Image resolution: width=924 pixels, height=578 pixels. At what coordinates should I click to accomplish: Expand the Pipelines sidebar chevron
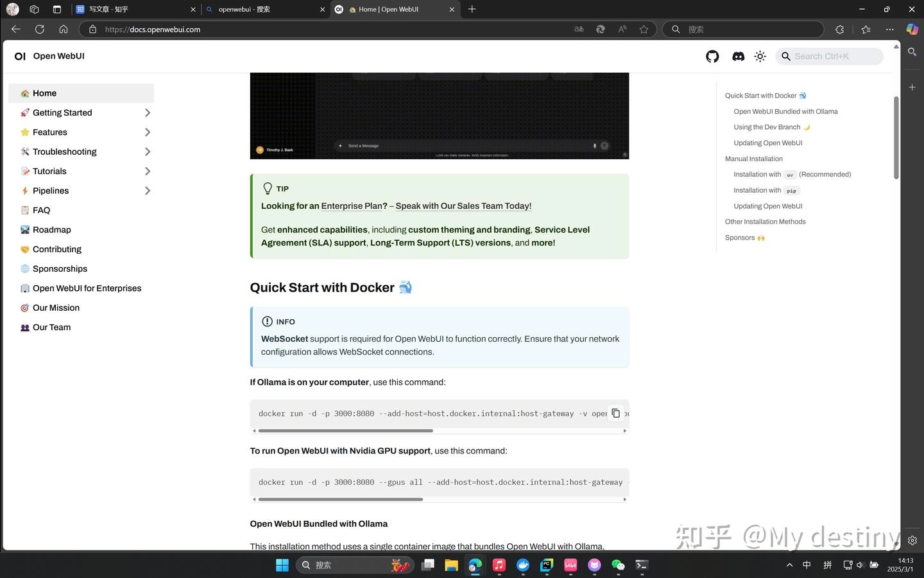(x=147, y=191)
